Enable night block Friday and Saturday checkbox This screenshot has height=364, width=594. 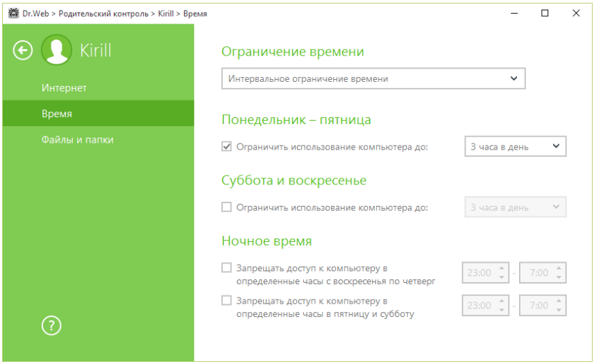pyautogui.click(x=226, y=300)
